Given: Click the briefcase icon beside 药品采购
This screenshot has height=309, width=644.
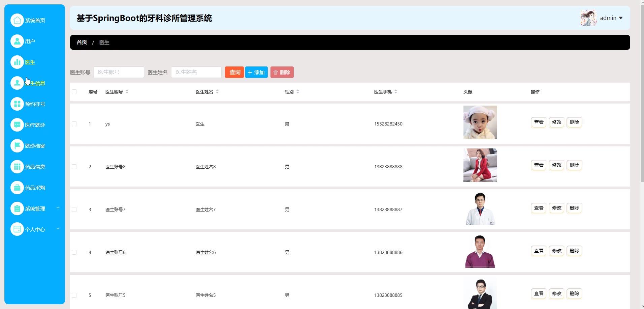Looking at the screenshot, I should (17, 188).
